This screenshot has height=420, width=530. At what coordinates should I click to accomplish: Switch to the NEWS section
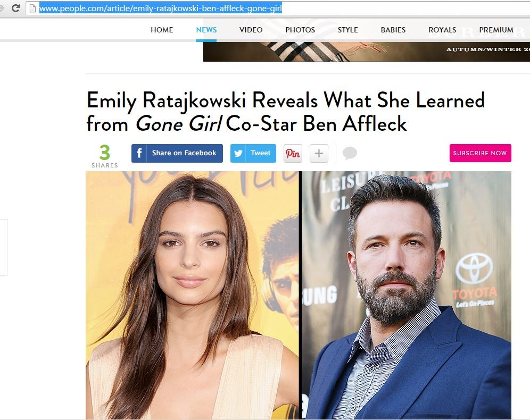206,30
